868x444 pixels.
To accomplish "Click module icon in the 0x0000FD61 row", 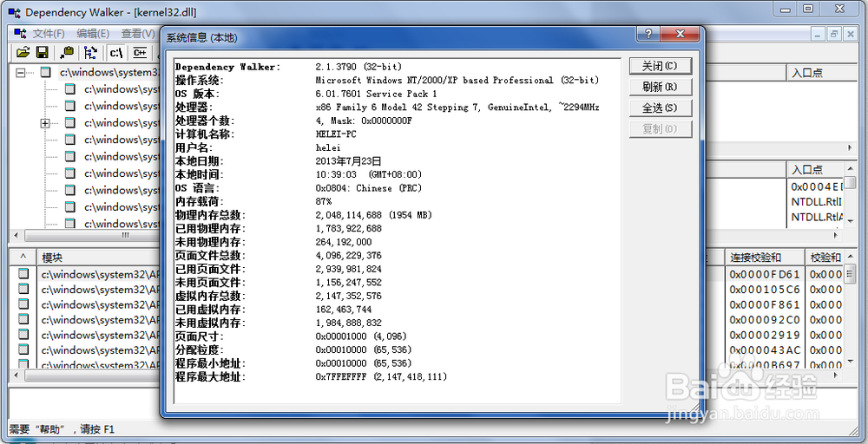I will pos(23,274).
